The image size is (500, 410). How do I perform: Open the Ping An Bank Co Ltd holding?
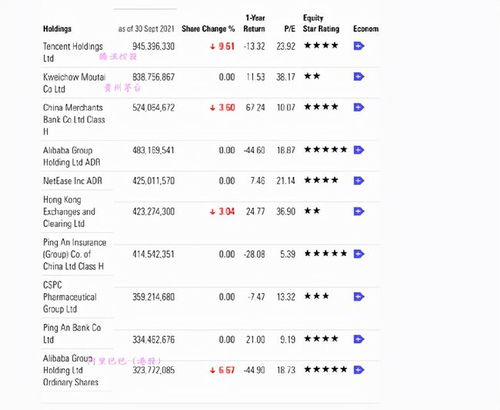[x=72, y=333]
